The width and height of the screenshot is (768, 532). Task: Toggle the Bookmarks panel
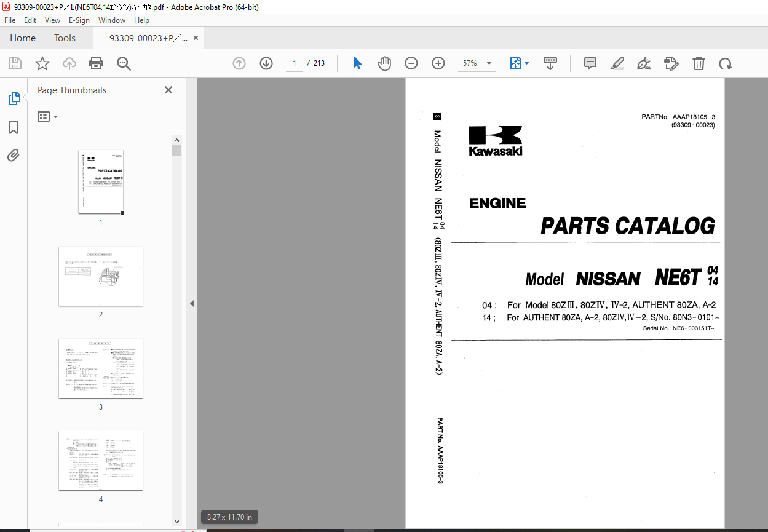tap(14, 127)
